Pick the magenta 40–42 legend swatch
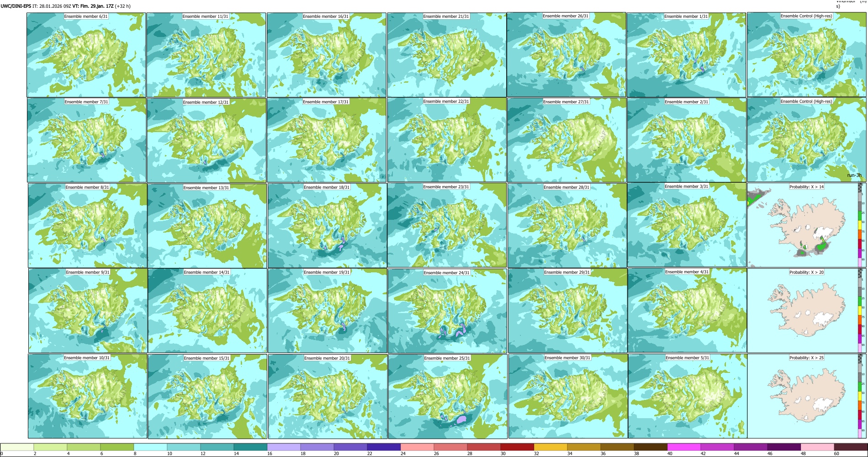Viewport: 868px width, 457px height. coord(684,447)
